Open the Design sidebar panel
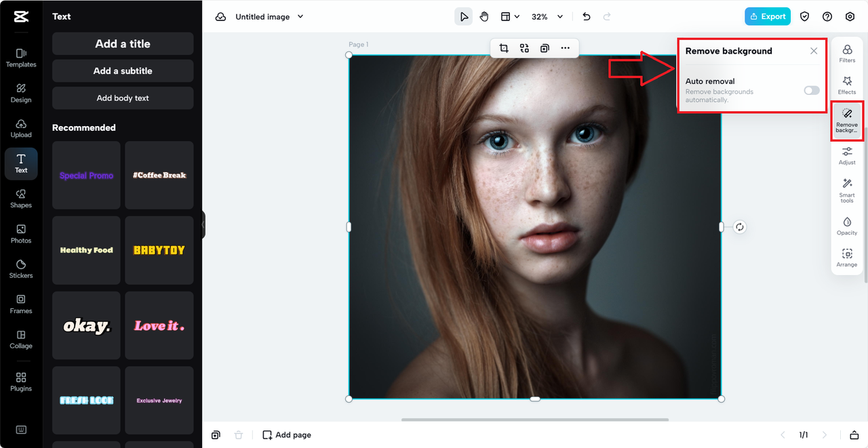The image size is (868, 448). click(21, 93)
